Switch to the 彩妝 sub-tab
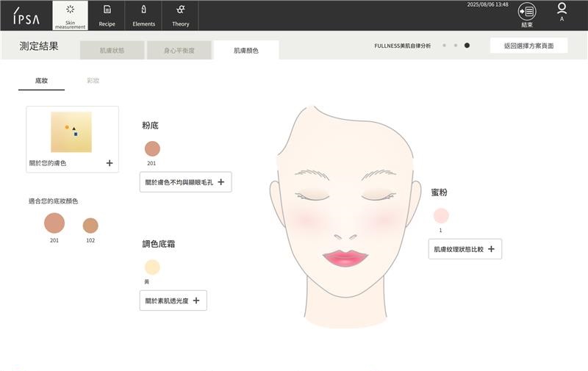588x371 pixels. pos(93,81)
